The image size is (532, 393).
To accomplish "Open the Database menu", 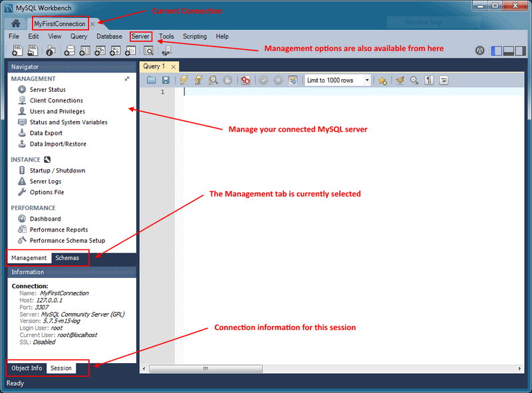I will pyautogui.click(x=109, y=37).
